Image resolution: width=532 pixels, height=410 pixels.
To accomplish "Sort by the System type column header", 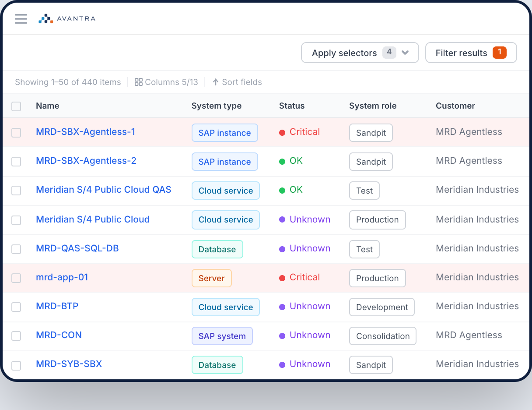I will click(x=217, y=106).
